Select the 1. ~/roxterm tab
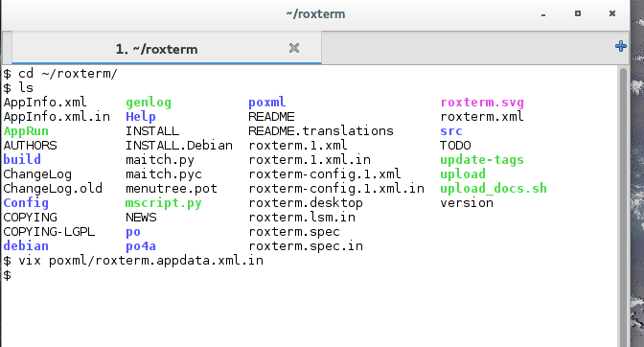Image resolution: width=644 pixels, height=347 pixels. (156, 49)
